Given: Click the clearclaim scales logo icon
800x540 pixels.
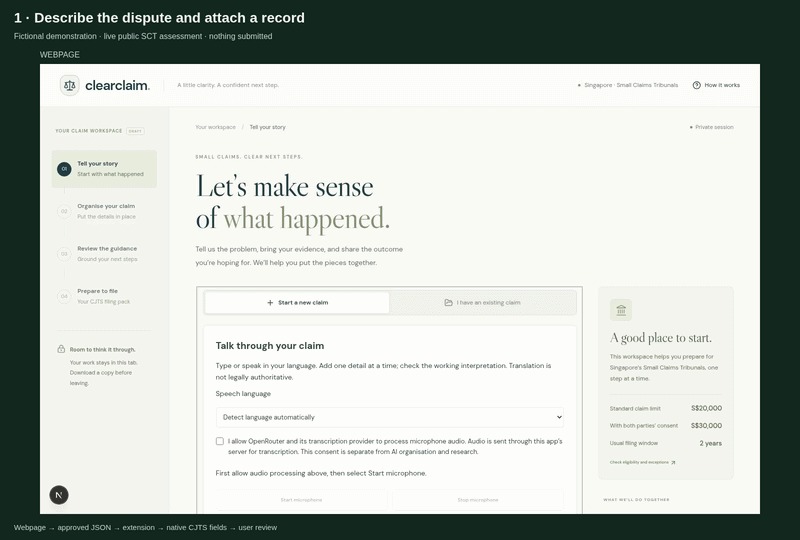Looking at the screenshot, I should [69, 85].
